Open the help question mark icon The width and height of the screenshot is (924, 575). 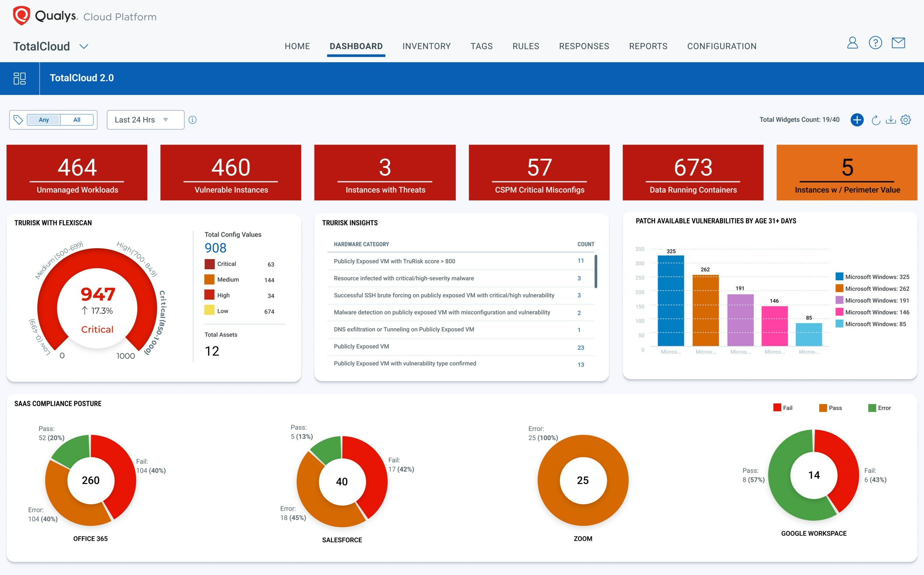point(875,42)
